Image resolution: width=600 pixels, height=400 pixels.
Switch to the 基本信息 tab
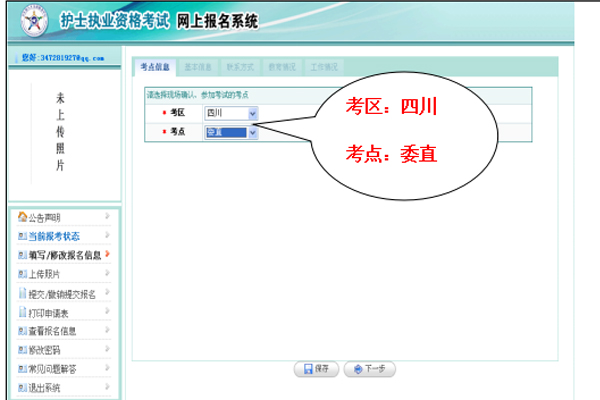click(197, 67)
